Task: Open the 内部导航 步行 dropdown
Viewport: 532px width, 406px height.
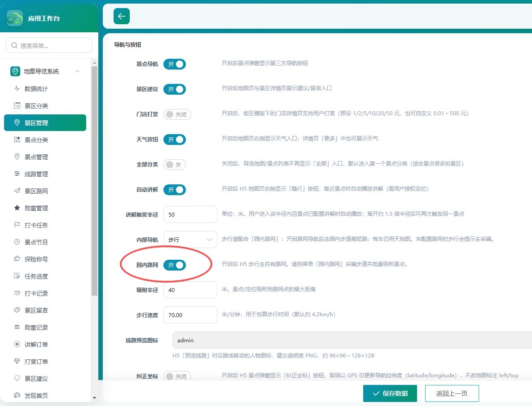Action: 190,240
